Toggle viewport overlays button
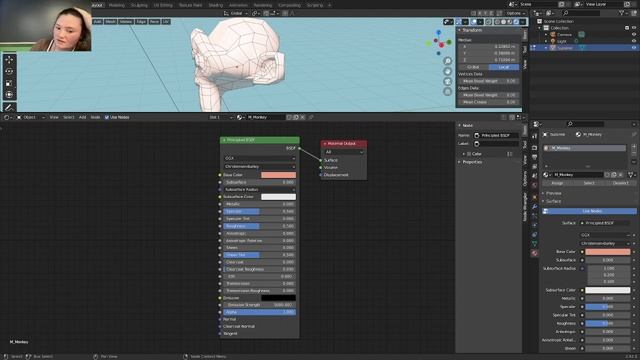640x360 pixels. coord(474,22)
